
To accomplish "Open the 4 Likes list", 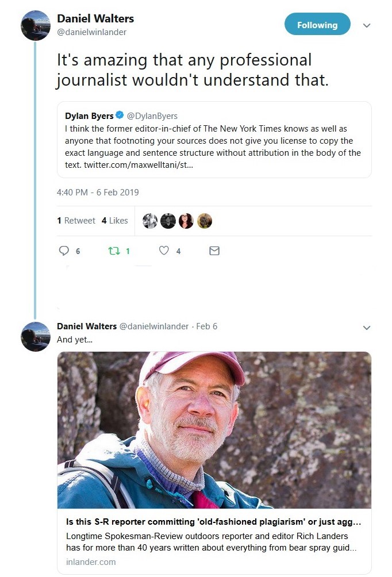I will (114, 221).
